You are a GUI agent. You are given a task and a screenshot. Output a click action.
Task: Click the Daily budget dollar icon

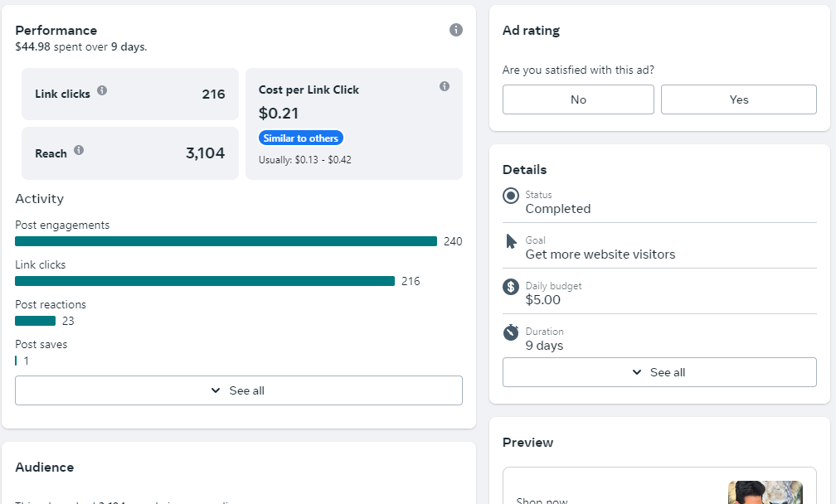tap(511, 287)
